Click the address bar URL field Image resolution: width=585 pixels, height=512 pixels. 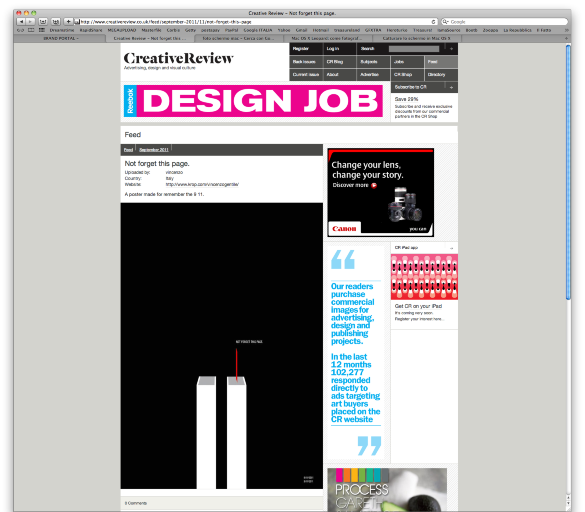click(256, 22)
